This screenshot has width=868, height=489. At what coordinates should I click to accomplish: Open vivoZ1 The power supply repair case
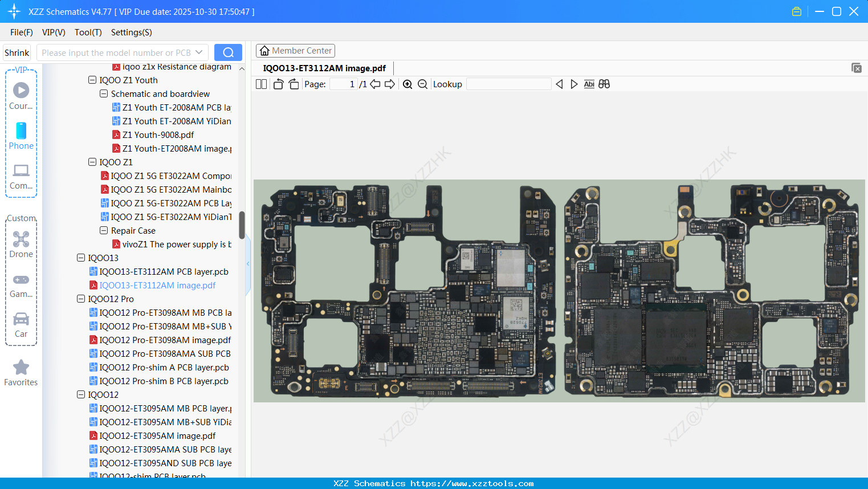pyautogui.click(x=172, y=244)
